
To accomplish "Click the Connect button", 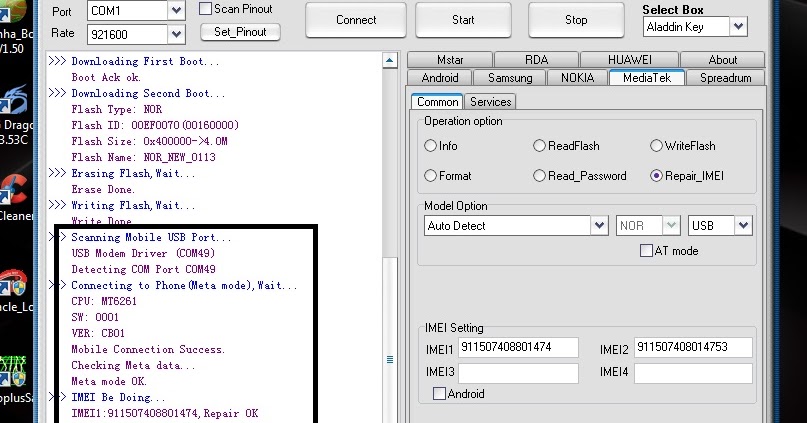I will pyautogui.click(x=356, y=20).
